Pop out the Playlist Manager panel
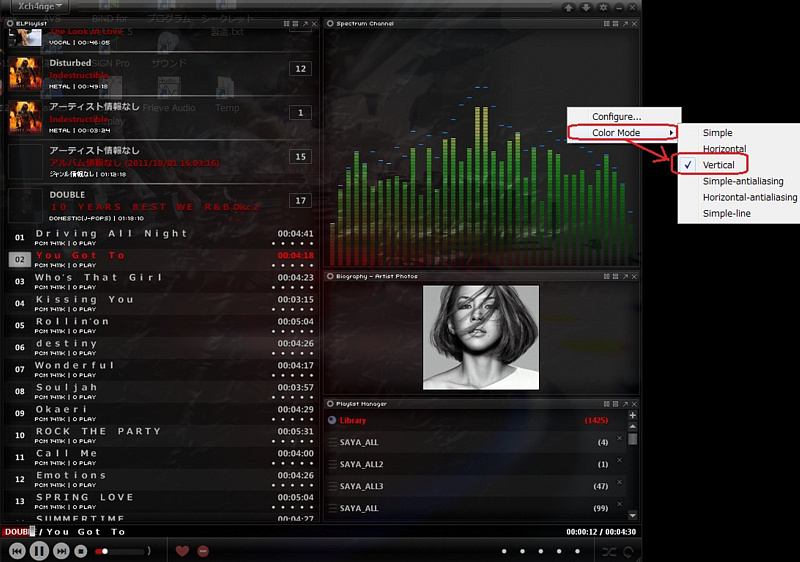This screenshot has height=562, width=800. click(x=625, y=404)
